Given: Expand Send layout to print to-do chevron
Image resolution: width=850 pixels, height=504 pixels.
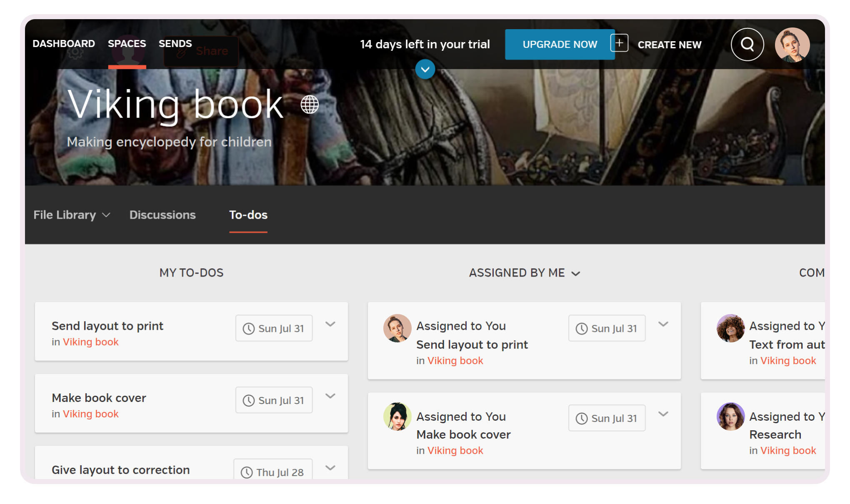Looking at the screenshot, I should 330,324.
